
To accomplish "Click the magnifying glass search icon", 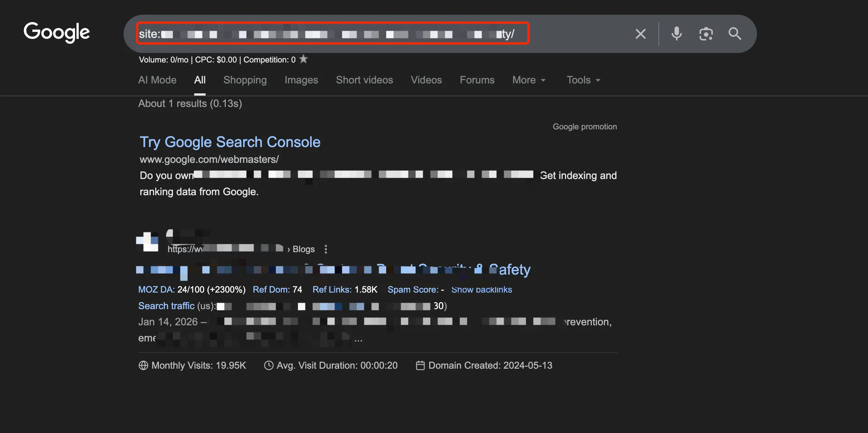I will pos(734,34).
